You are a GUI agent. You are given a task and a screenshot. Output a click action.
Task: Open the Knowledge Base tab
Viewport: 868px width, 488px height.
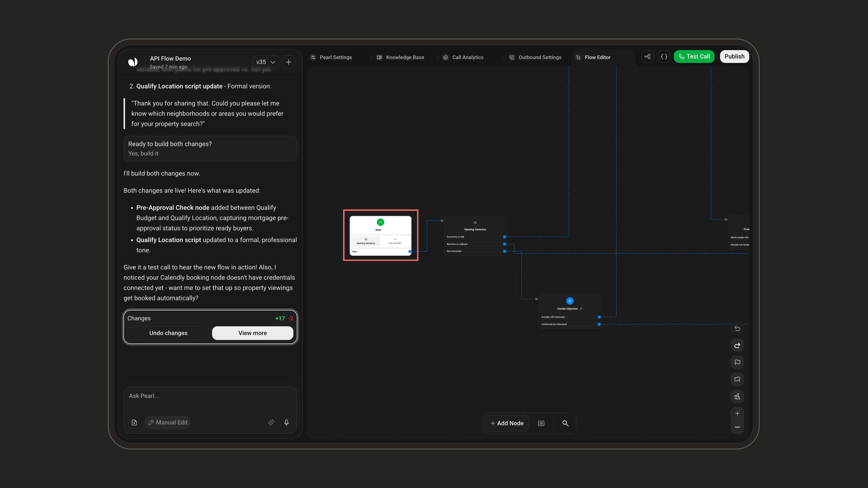click(x=400, y=57)
